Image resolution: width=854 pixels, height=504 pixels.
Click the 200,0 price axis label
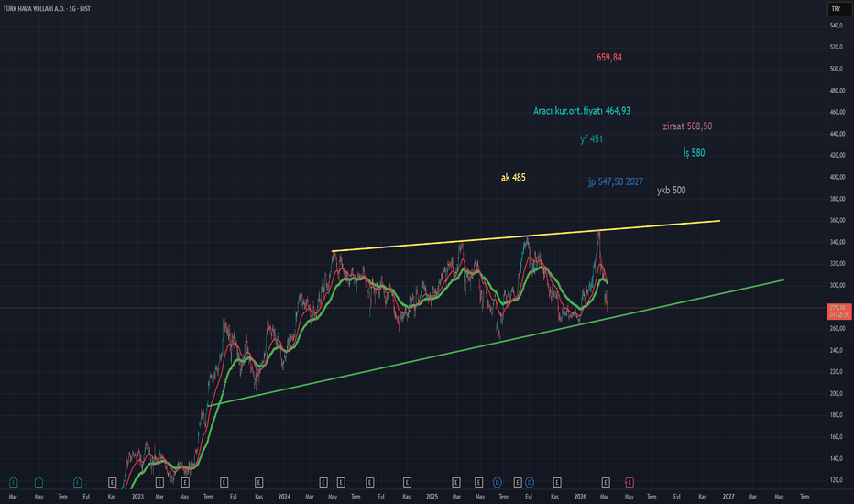(x=838, y=393)
